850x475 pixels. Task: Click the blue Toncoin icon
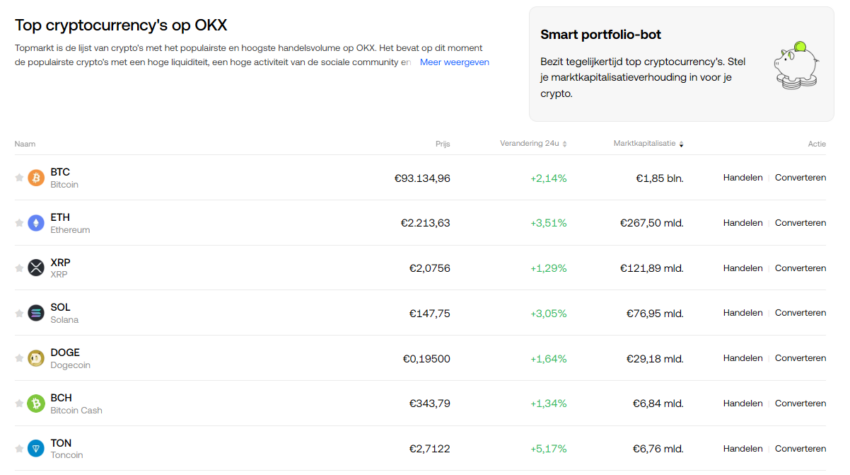coord(36,448)
